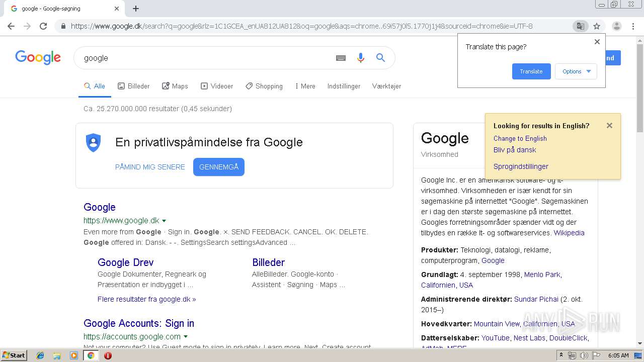Viewport: 644px width, 362px height.
Task: Click Chrome icon in taskbar
Action: (91, 355)
